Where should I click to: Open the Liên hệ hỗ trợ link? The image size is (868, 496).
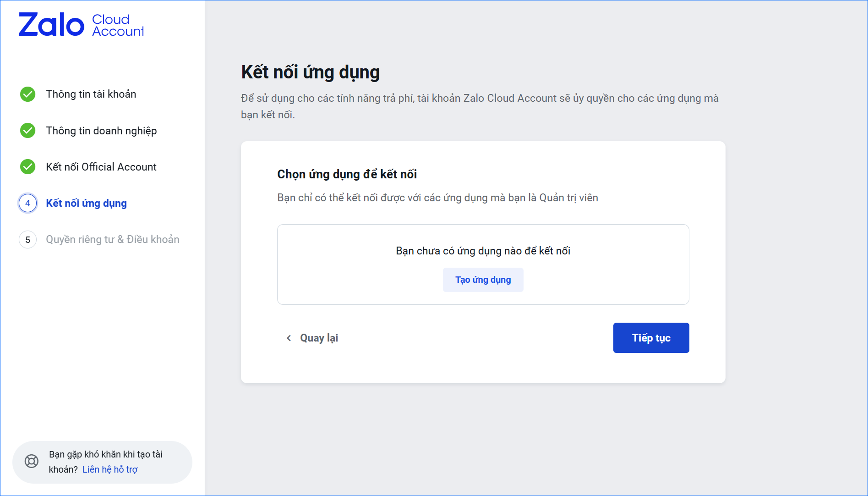(x=110, y=469)
